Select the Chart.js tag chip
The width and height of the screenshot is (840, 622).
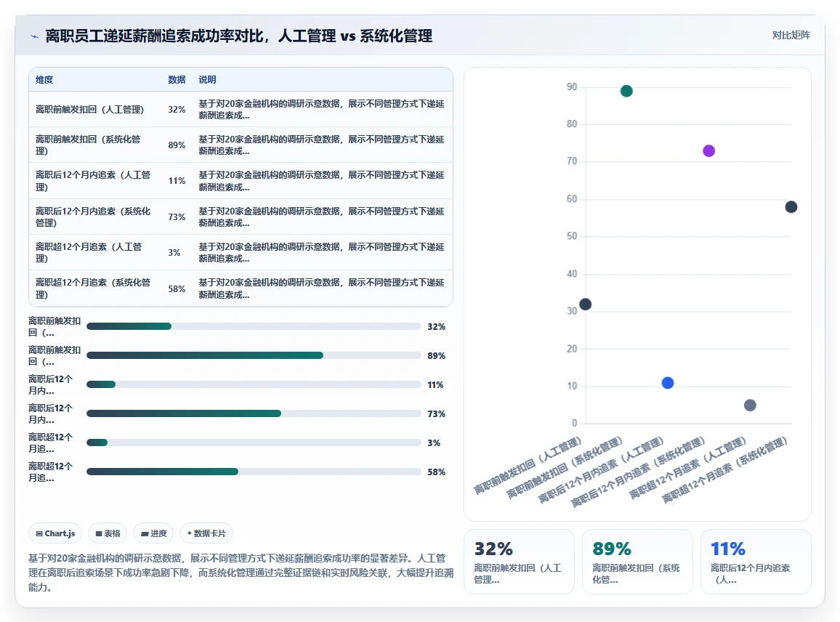pos(55,533)
